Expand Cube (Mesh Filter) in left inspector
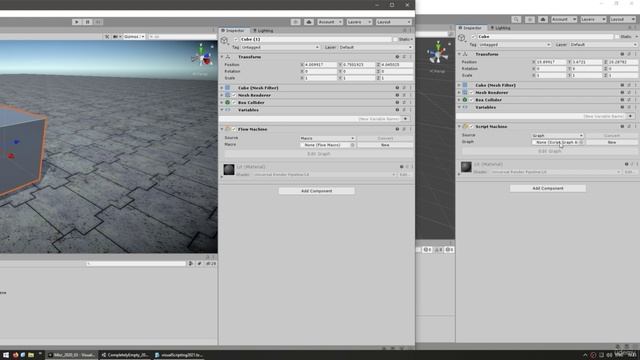 point(222,88)
